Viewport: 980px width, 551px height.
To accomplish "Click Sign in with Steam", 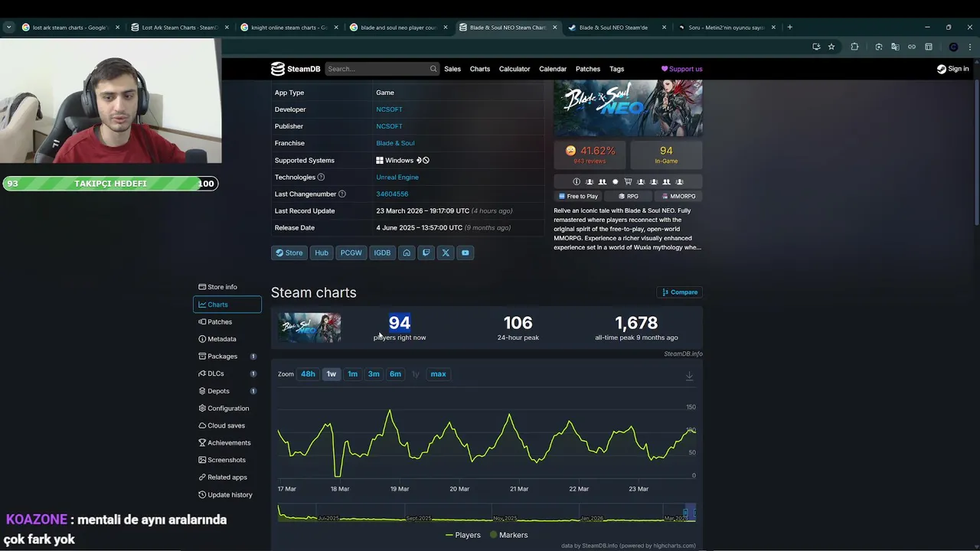I will [x=952, y=69].
